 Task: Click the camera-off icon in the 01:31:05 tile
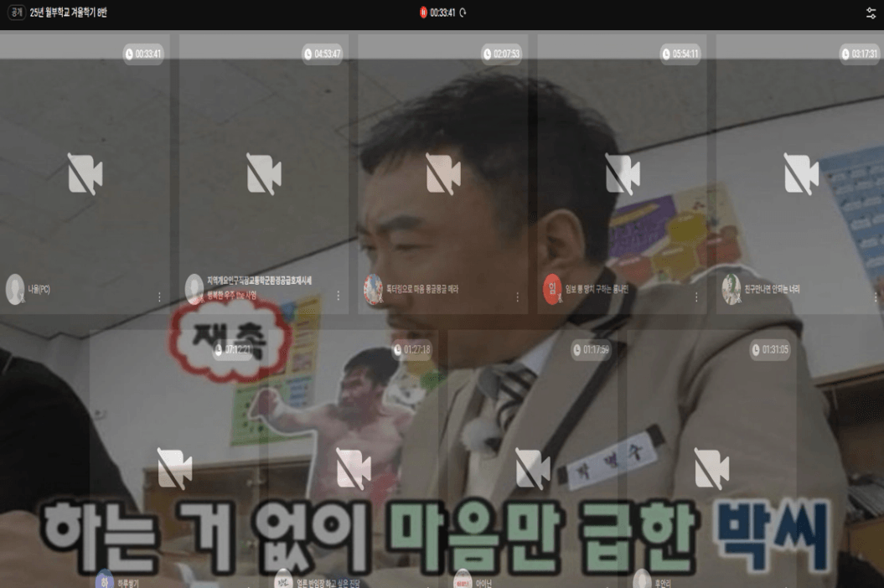point(711,469)
